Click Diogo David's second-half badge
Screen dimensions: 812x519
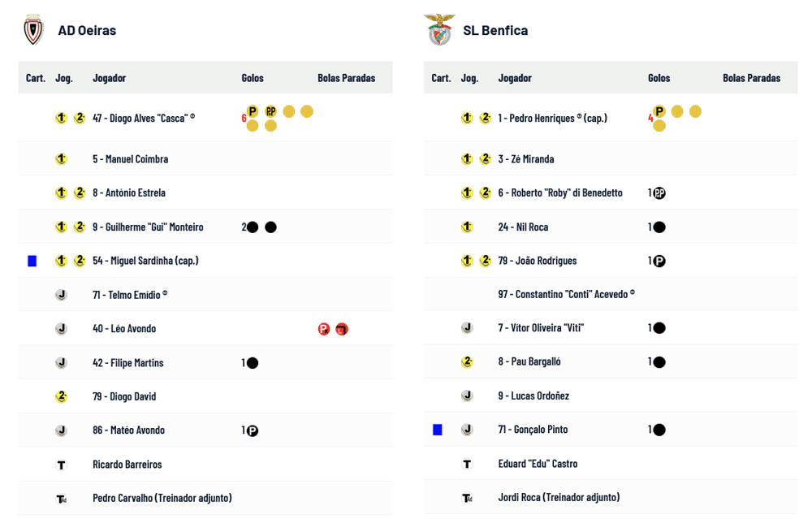(61, 396)
